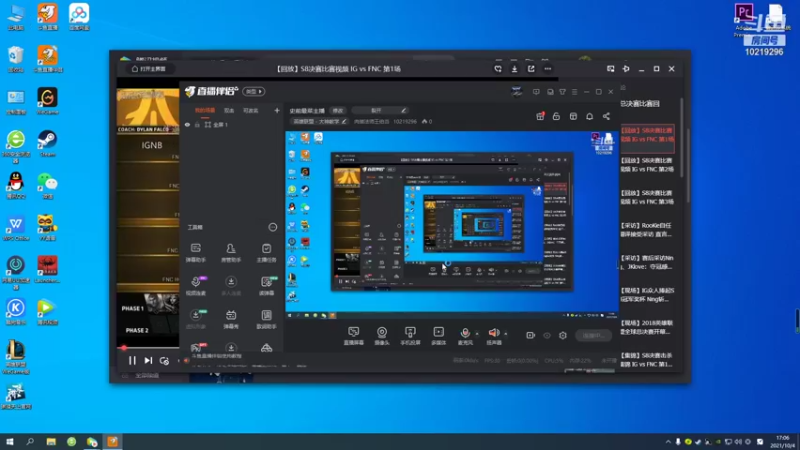Open the 读弹幕 tool in the toolbox
The width and height of the screenshot is (800, 450).
point(266,286)
